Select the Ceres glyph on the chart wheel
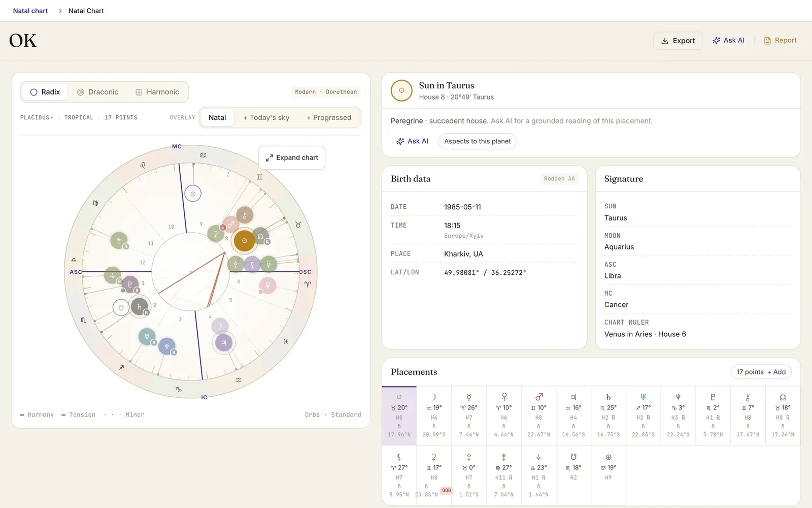This screenshot has width=812, height=508. (x=216, y=234)
